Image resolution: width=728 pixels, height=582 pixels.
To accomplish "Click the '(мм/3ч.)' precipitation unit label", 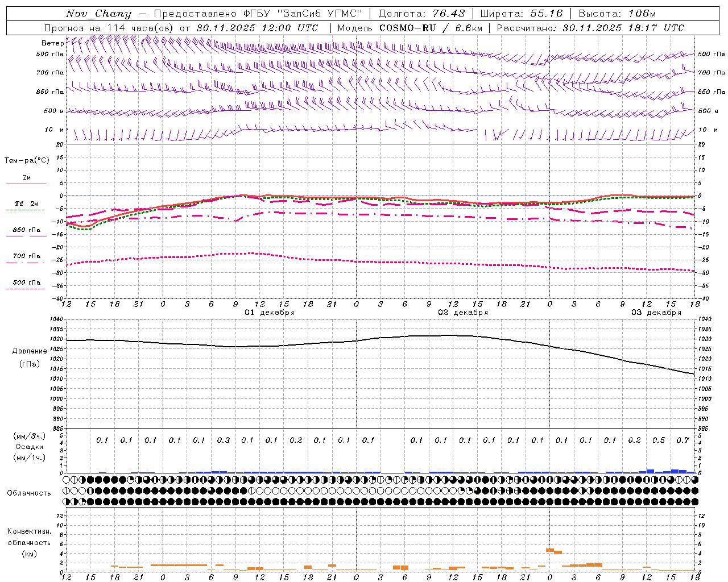I will (x=30, y=436).
